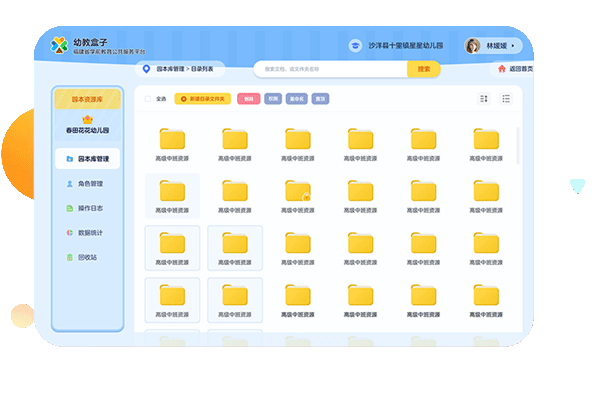
Task: Open 回收站 recycle bin in the sidebar
Action: [x=88, y=257]
